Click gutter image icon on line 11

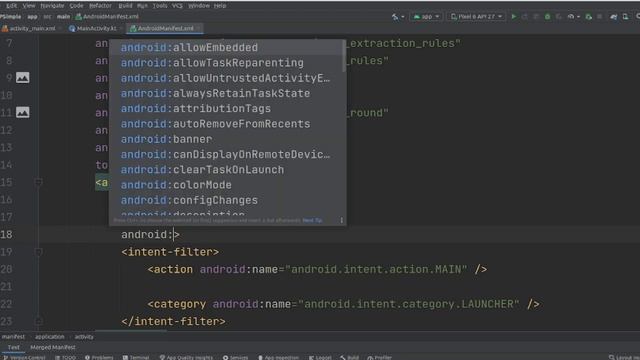pos(22,112)
